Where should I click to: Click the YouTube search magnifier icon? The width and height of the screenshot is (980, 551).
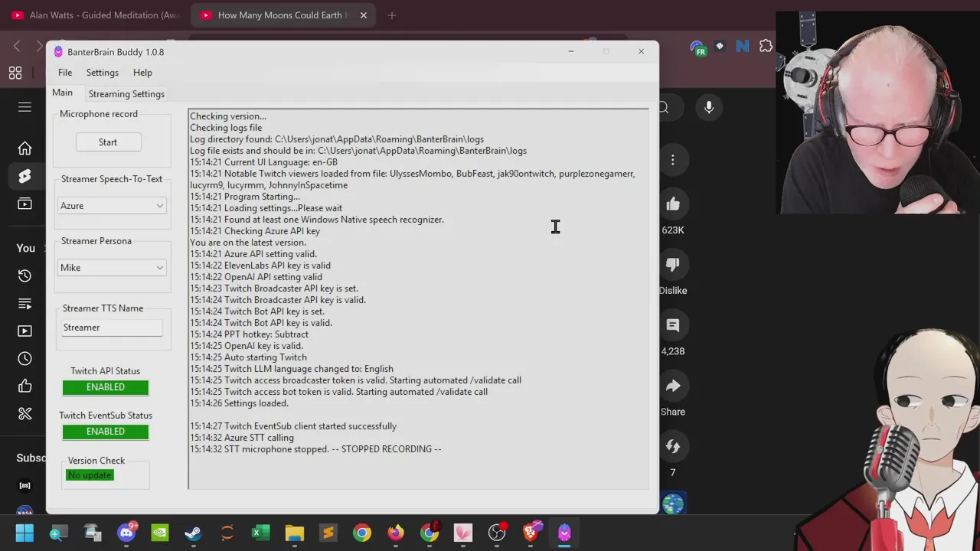664,108
